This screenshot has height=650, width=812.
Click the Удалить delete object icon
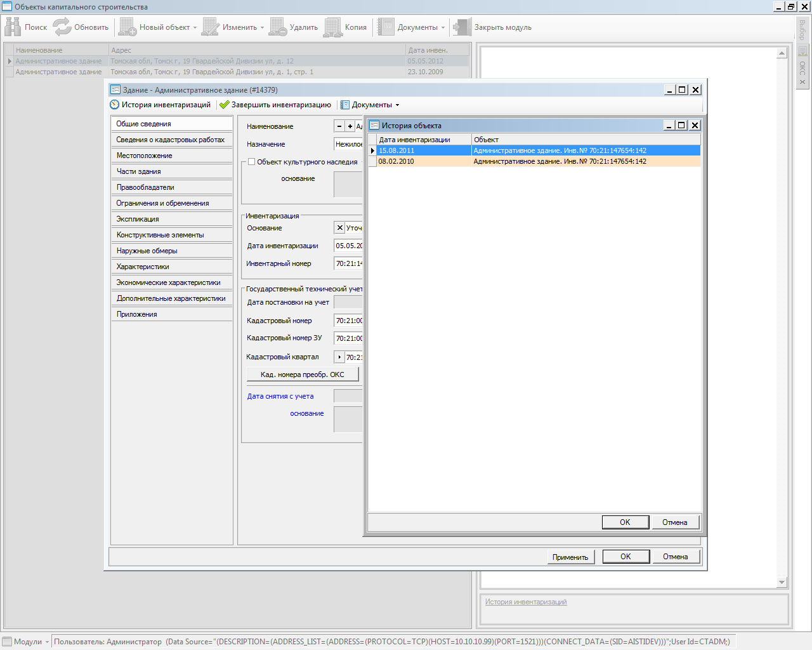click(x=278, y=27)
